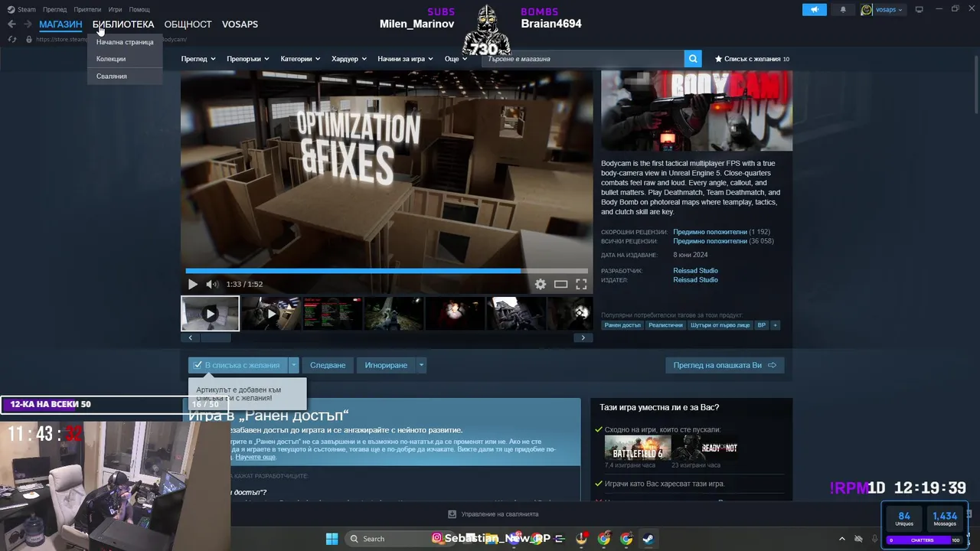Click the store search magnifier button
Screen dimensions: 980x551
(x=693, y=59)
